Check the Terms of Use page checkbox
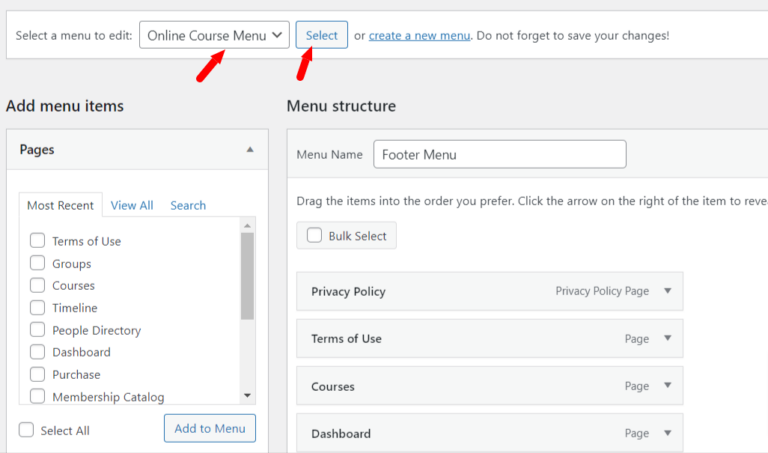The image size is (768, 453). pos(37,241)
